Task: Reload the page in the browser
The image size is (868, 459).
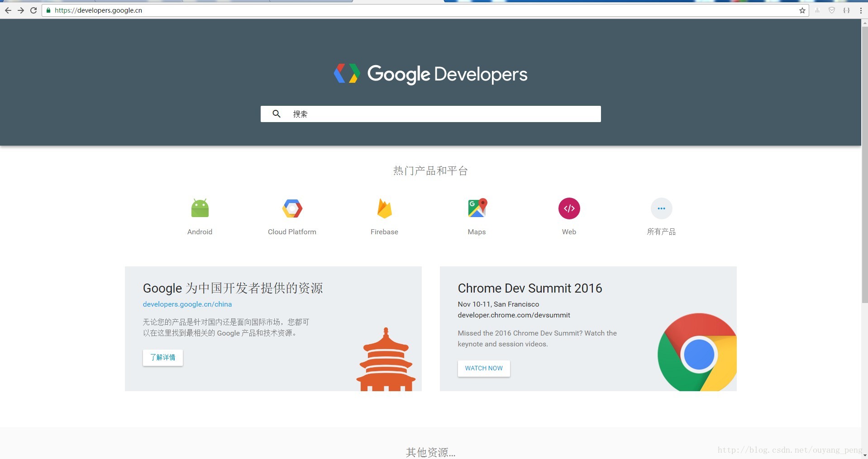Action: [x=33, y=10]
